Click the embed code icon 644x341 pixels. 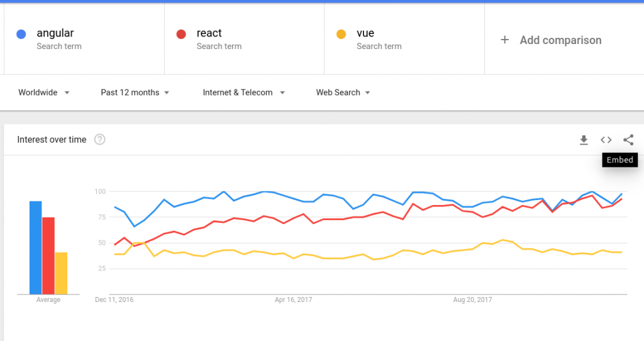tap(606, 140)
